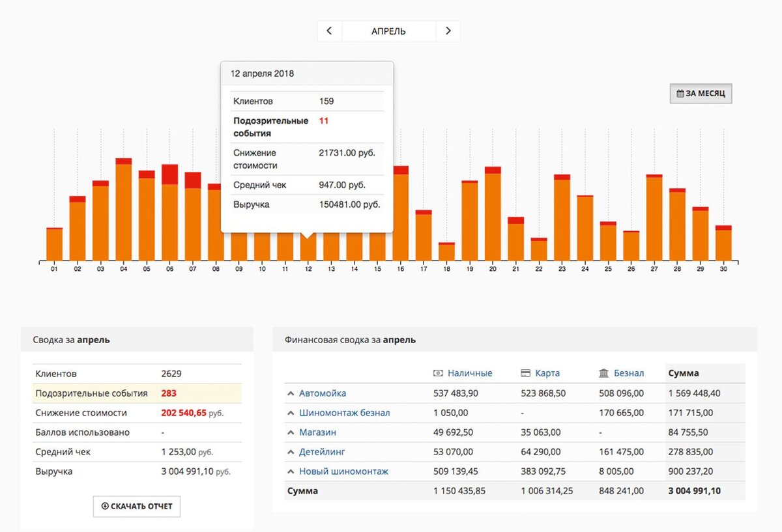Sort by the Наличные column header
Image resolution: width=782 pixels, height=532 pixels.
click(x=470, y=373)
